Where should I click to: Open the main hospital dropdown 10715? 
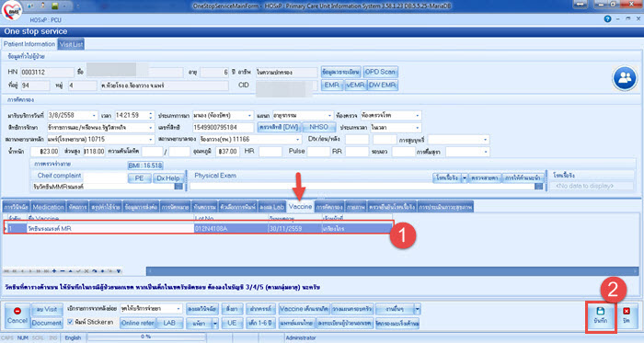[151, 140]
